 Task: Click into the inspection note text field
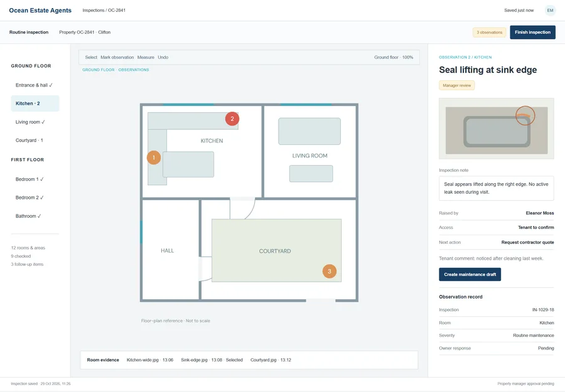pyautogui.click(x=496, y=188)
